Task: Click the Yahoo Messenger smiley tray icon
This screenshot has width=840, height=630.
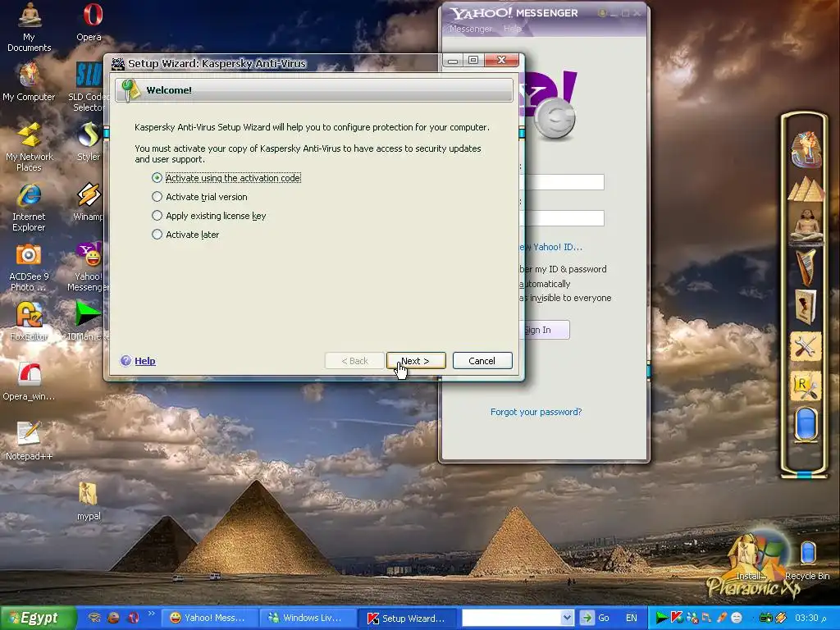Action: 737,618
